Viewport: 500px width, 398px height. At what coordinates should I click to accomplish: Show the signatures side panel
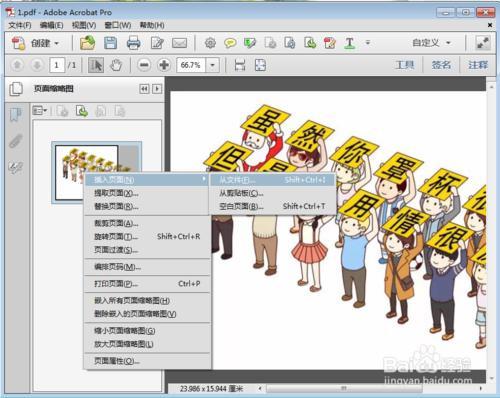[x=15, y=167]
